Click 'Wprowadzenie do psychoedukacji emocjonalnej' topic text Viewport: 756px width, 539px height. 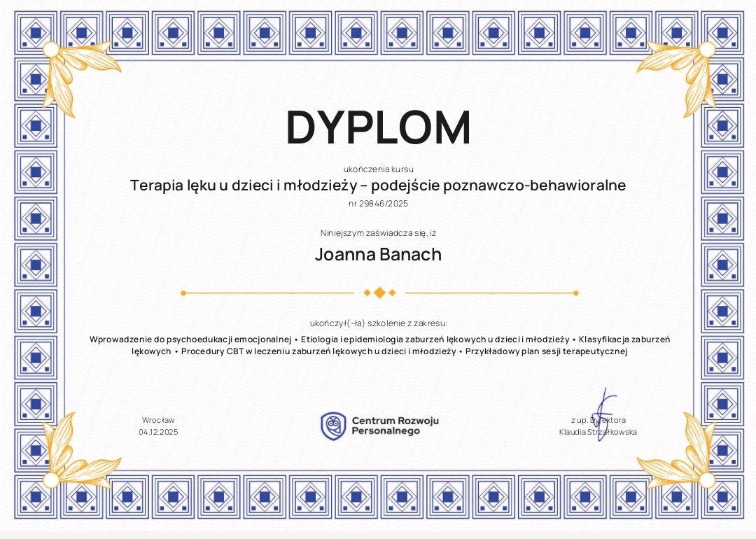point(190,339)
